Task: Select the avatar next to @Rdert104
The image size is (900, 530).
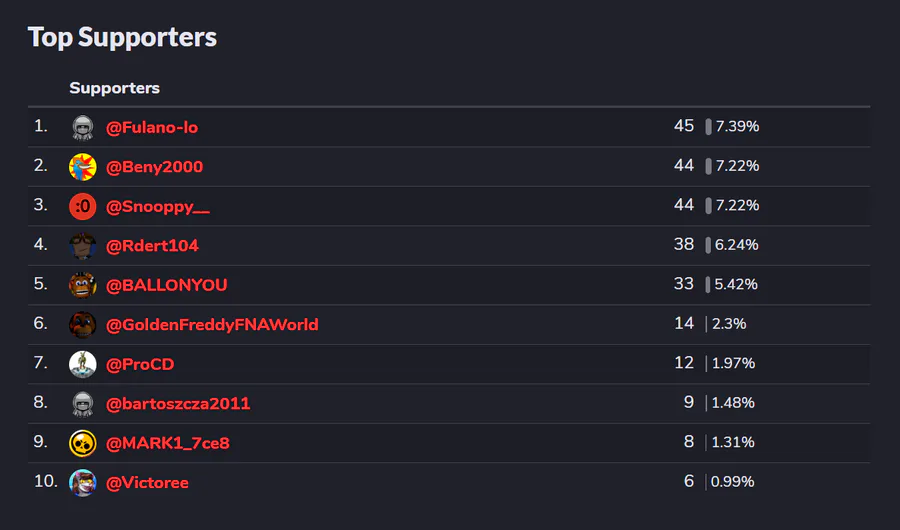Action: (82, 246)
